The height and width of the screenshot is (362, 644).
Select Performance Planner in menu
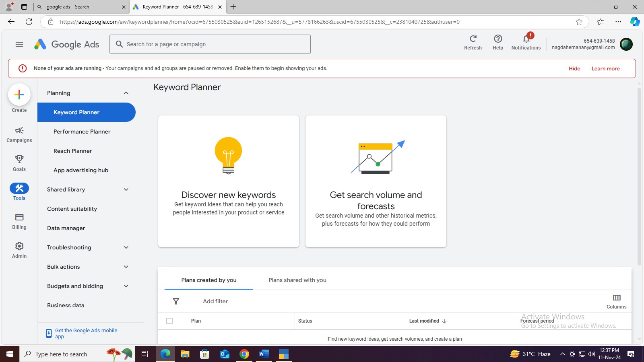(82, 132)
